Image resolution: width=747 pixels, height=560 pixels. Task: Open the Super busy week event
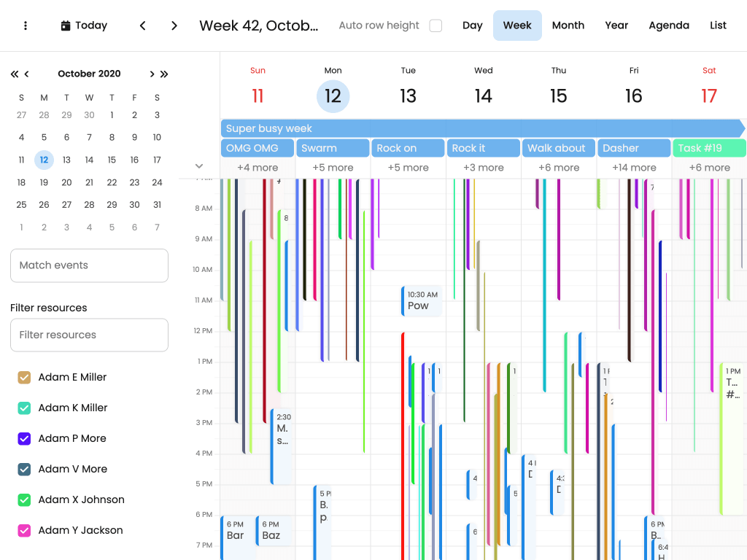[481, 128]
